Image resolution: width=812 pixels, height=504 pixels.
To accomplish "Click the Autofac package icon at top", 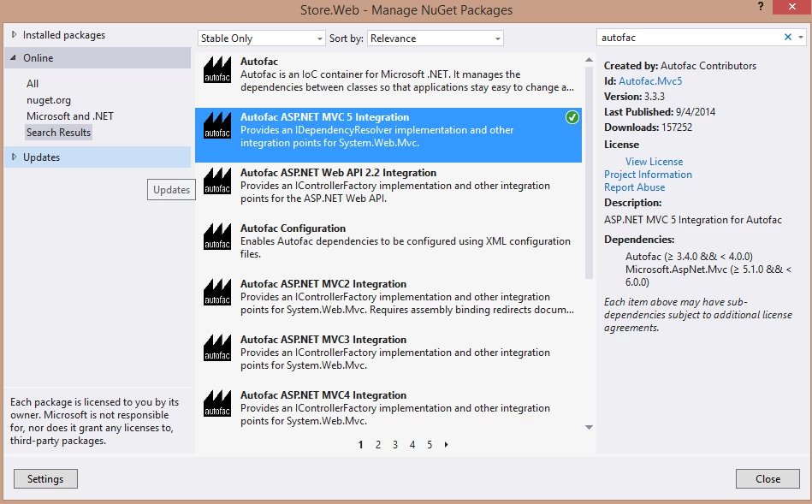I will click(217, 70).
